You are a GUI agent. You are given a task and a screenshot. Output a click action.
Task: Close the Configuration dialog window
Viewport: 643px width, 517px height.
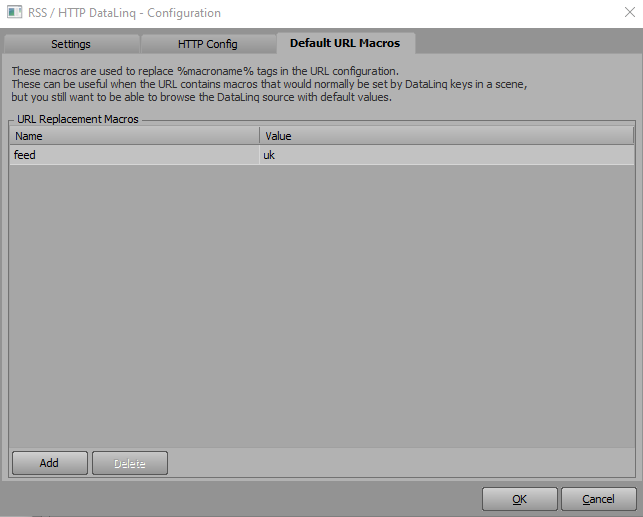629,12
